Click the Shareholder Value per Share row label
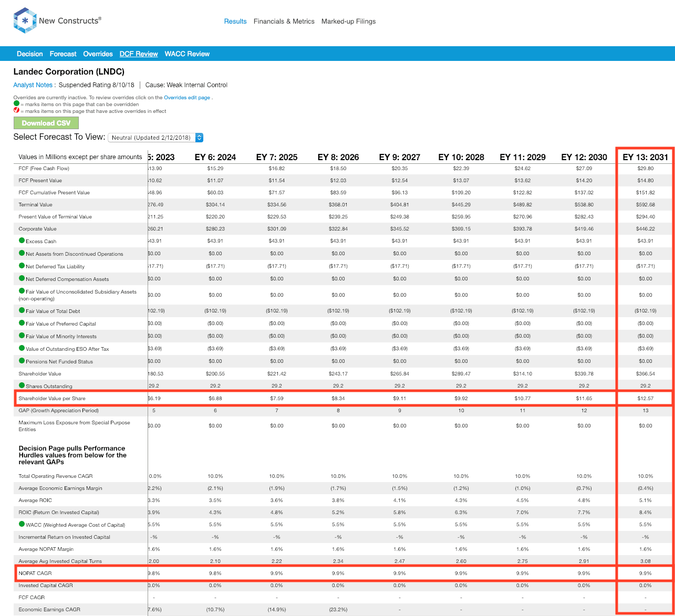This screenshot has height=616, width=675. point(51,398)
